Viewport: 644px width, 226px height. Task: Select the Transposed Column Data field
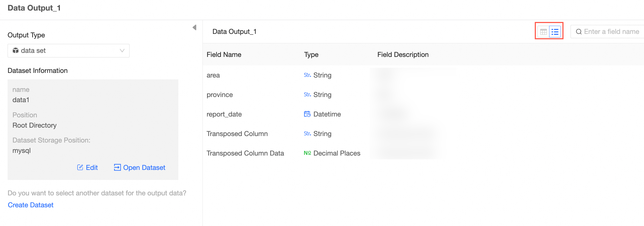click(x=245, y=153)
